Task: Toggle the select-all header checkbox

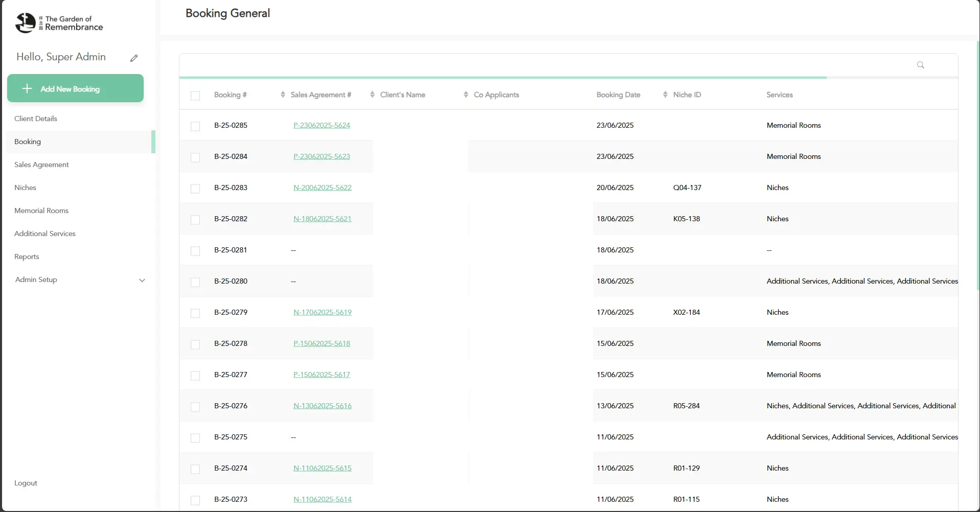Action: (x=195, y=96)
